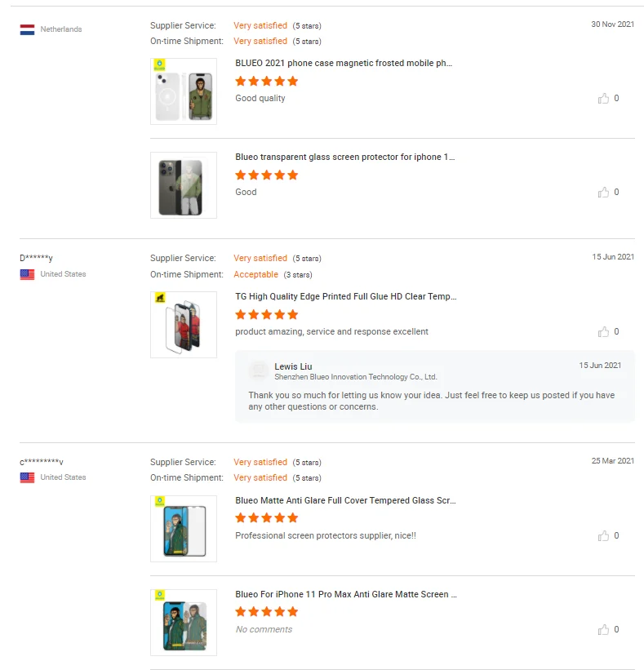
Task: View the iPhone 11 Pro Max matte screen thumbnail
Action: coord(184,623)
